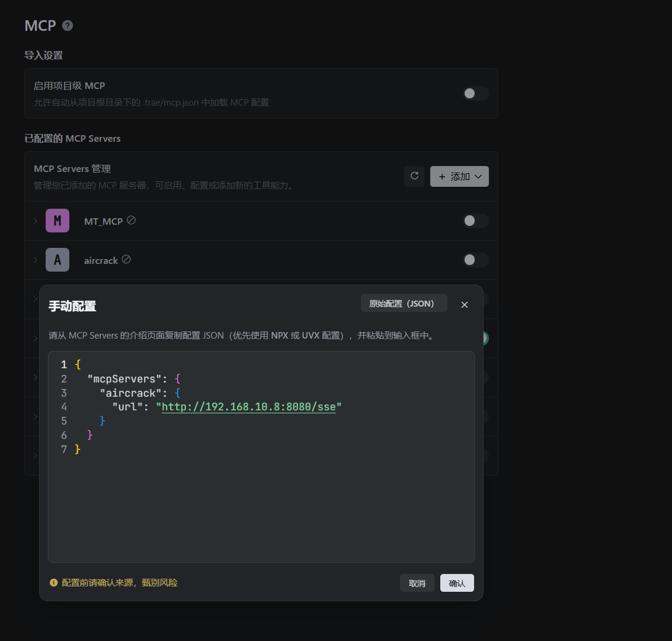Confirm the configuration with 确认
Screen dimensions: 672x641
click(x=457, y=583)
